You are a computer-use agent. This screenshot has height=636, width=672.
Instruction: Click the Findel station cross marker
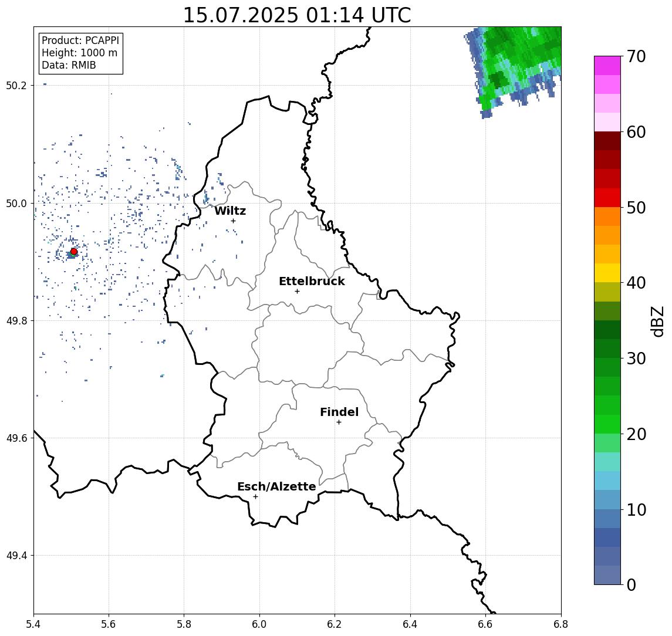tap(339, 422)
